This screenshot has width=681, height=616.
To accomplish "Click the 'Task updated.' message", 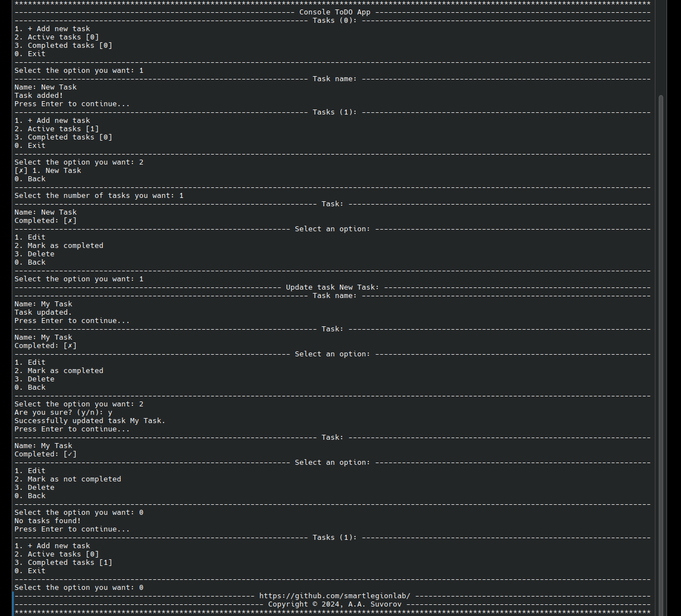I will tap(43, 312).
